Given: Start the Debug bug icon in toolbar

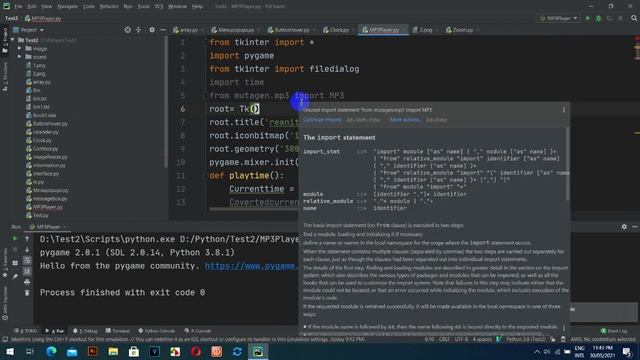Looking at the screenshot, I should pos(598,18).
